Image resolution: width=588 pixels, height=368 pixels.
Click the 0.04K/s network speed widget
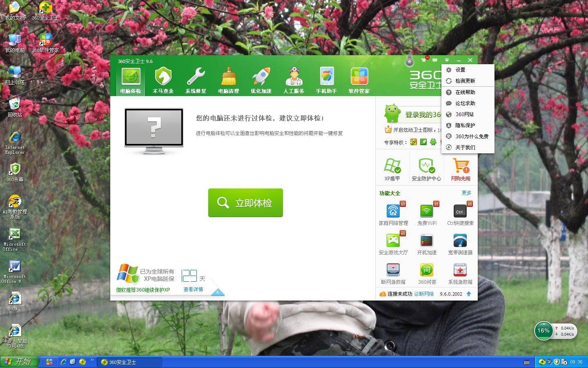pos(565,331)
